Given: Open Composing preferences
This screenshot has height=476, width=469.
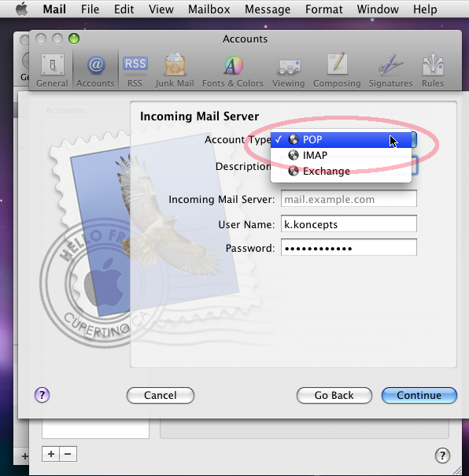Looking at the screenshot, I should [x=337, y=71].
